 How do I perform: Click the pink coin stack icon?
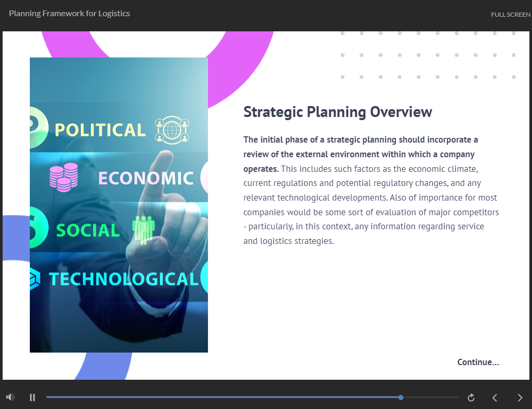pos(64,176)
